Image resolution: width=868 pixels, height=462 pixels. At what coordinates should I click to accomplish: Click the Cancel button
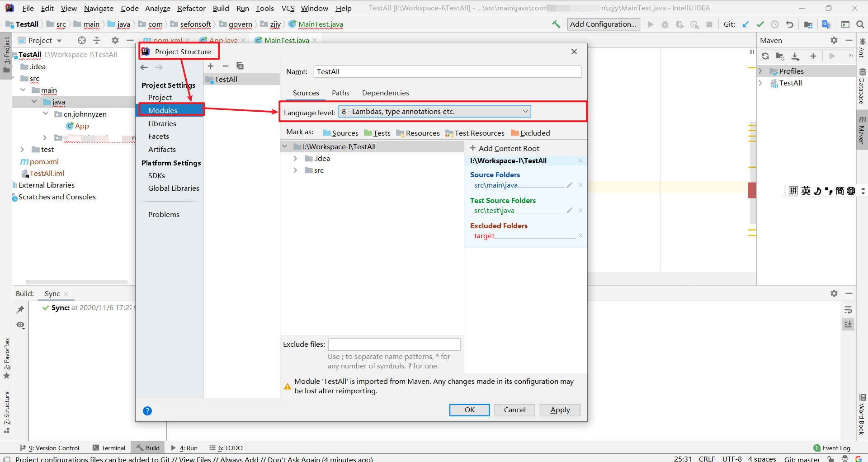[514, 410]
